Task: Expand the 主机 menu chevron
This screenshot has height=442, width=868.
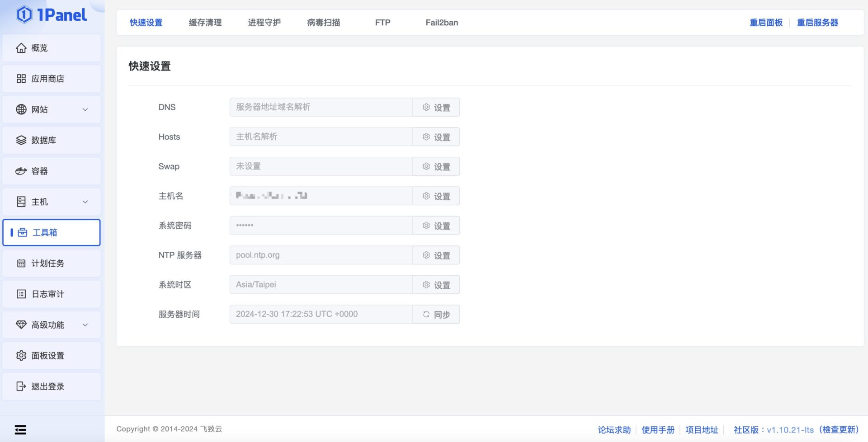Action: pos(85,202)
